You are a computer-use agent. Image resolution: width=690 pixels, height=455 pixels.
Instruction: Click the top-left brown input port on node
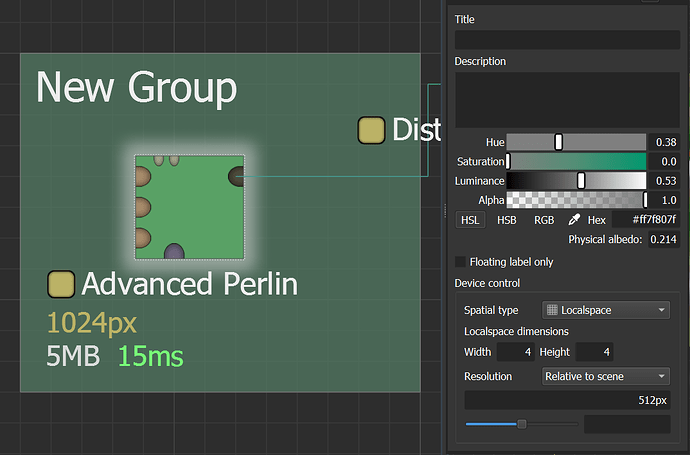(141, 177)
